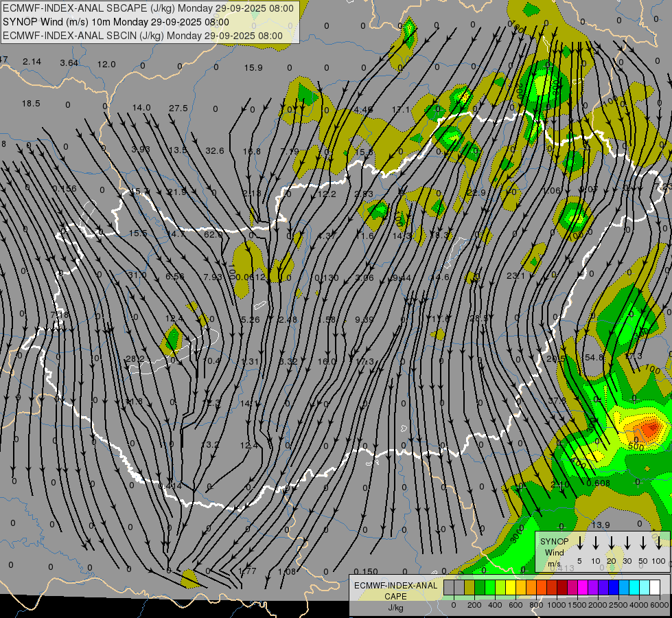
Task: Click the '0.414' value near southern border
Action: pos(170,486)
